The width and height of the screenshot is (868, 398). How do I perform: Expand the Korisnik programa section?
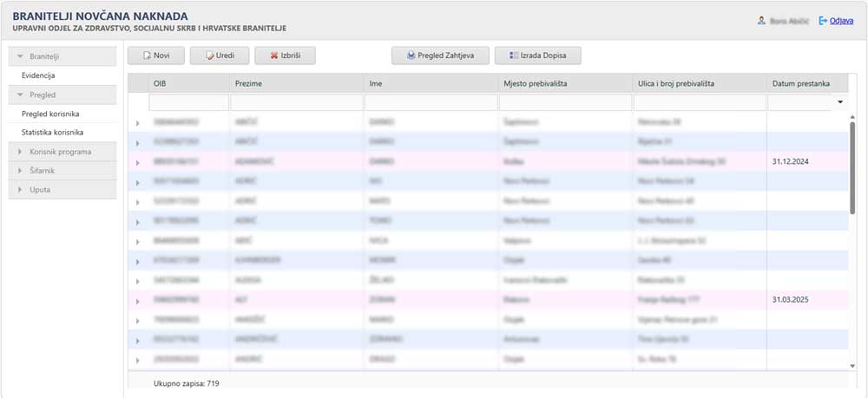[x=62, y=152]
